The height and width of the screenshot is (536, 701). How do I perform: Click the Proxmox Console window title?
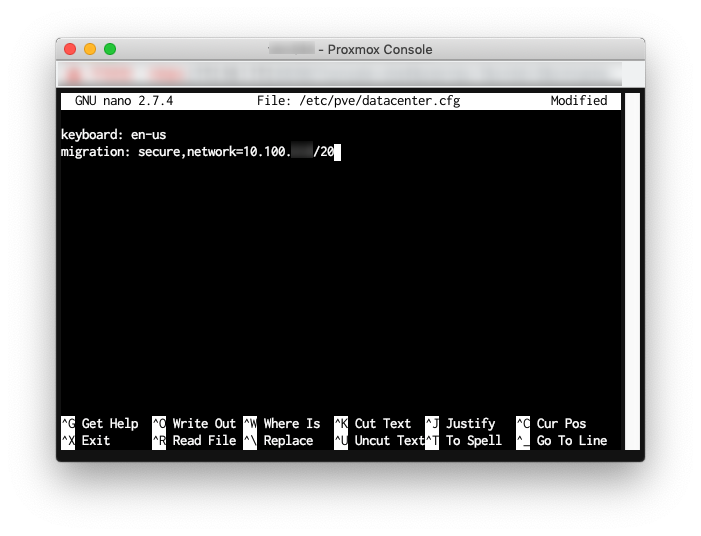point(350,49)
